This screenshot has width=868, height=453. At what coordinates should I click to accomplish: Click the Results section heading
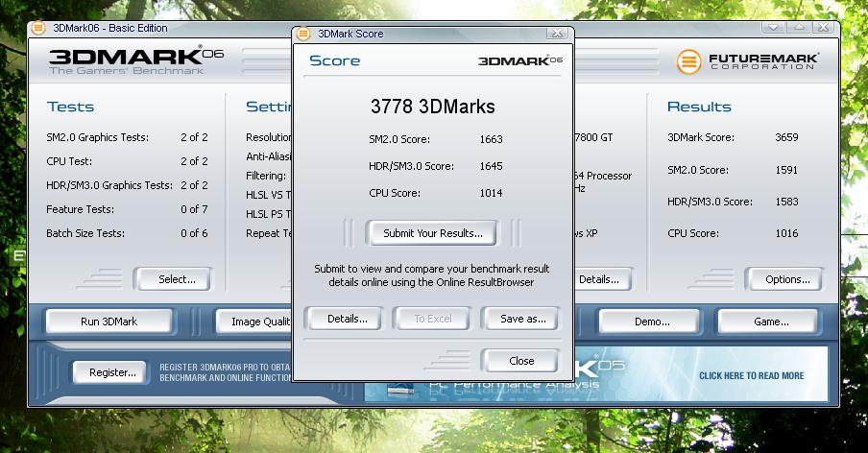699,107
